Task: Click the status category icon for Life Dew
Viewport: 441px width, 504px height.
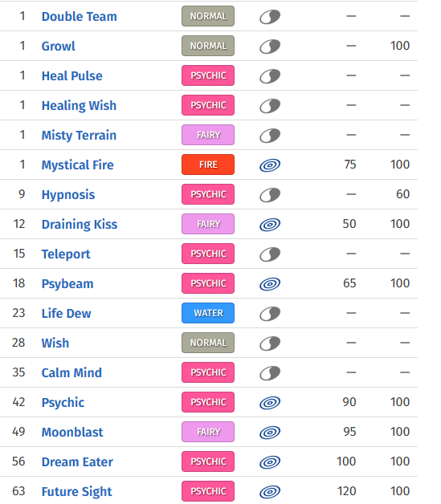Action: tap(270, 313)
